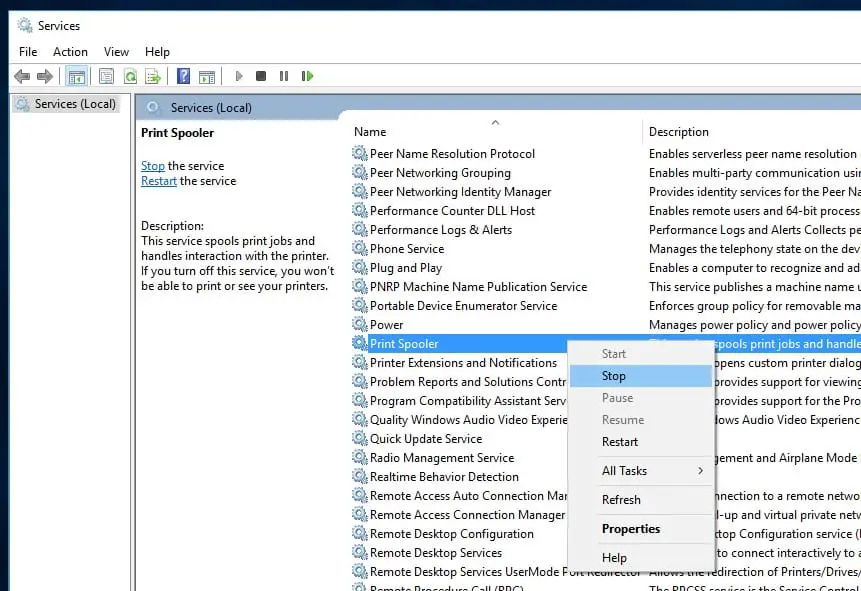This screenshot has height=591, width=861.
Task: Select the Phone Service row
Action: click(x=407, y=249)
